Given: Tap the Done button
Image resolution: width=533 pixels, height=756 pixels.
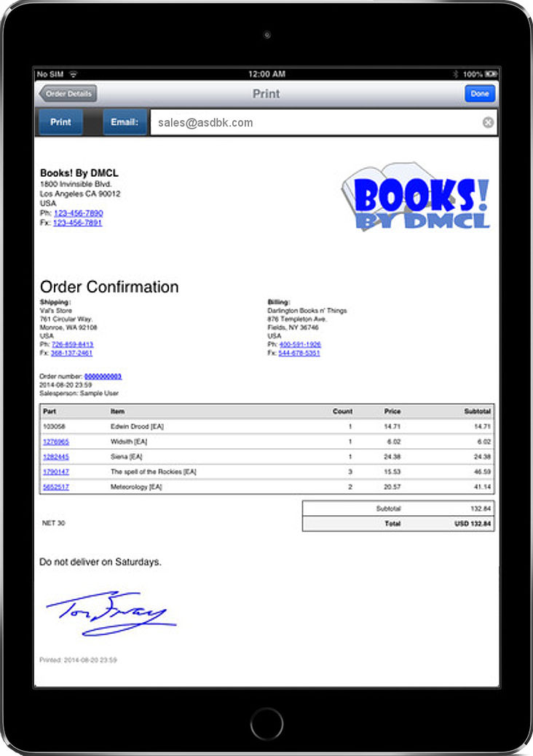Looking at the screenshot, I should click(x=479, y=94).
